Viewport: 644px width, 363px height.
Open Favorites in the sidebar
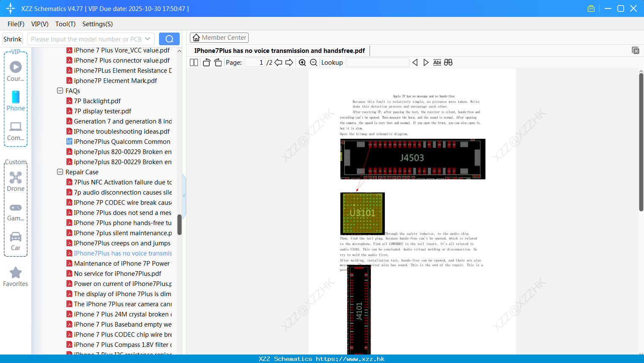pos(16,277)
